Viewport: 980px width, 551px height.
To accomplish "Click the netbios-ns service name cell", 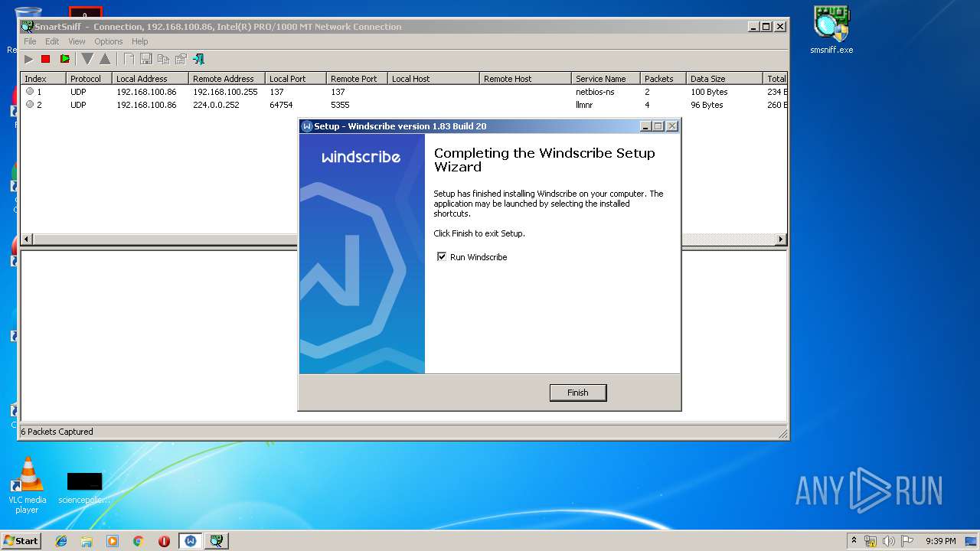I will [595, 92].
